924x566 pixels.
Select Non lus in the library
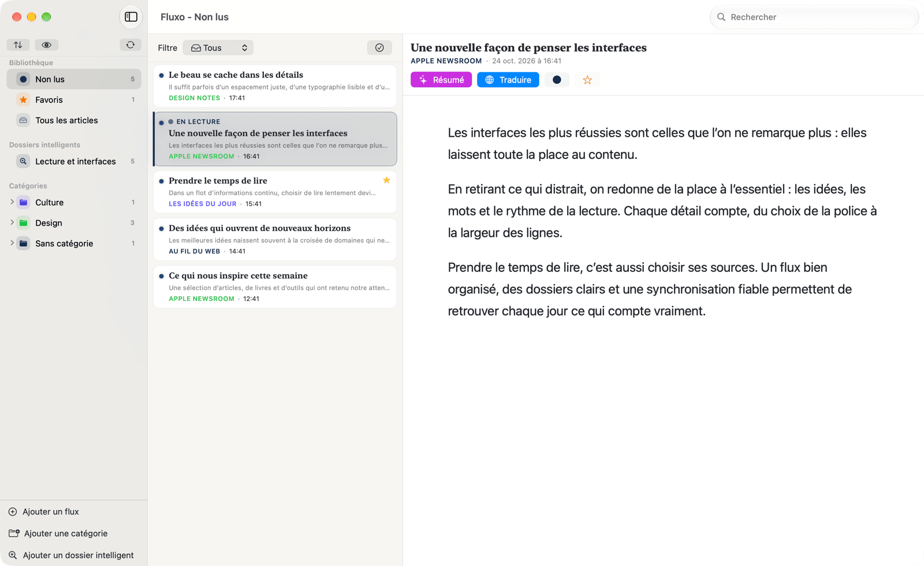click(74, 79)
